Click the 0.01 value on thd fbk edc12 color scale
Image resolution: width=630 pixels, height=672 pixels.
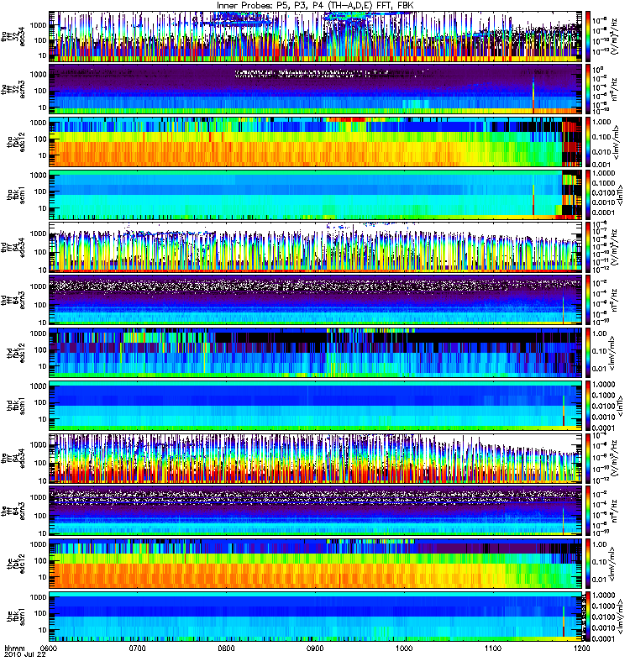599,369
